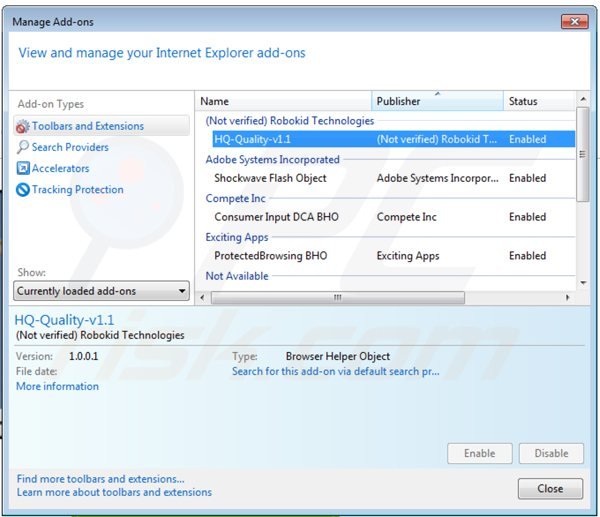Click the 'Browser Helper Object' type value
Viewport: 600px width, 517px height.
338,356
